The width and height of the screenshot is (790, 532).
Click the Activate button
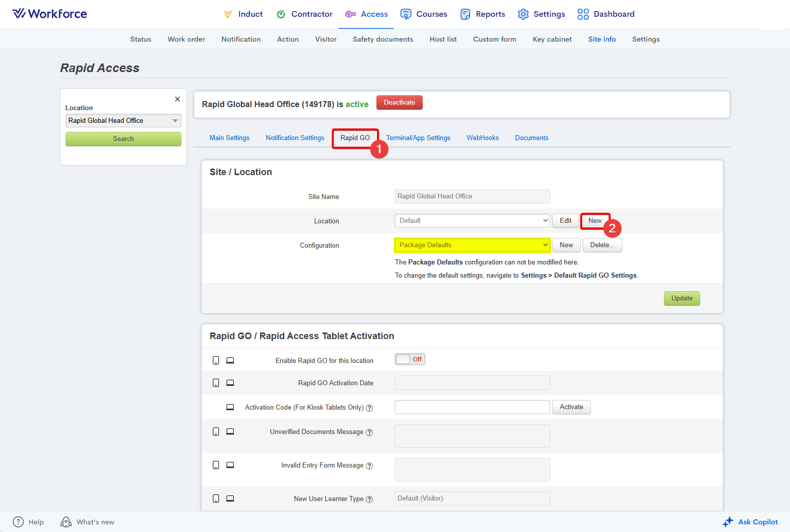[x=572, y=407]
